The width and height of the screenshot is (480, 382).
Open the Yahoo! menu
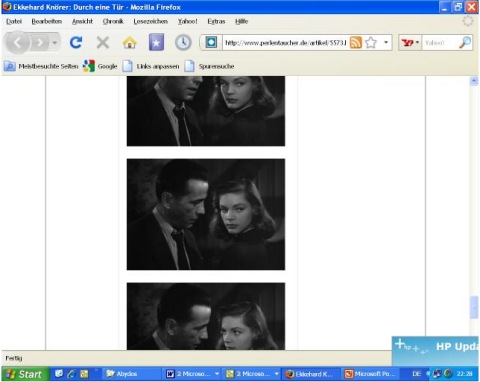pos(187,21)
